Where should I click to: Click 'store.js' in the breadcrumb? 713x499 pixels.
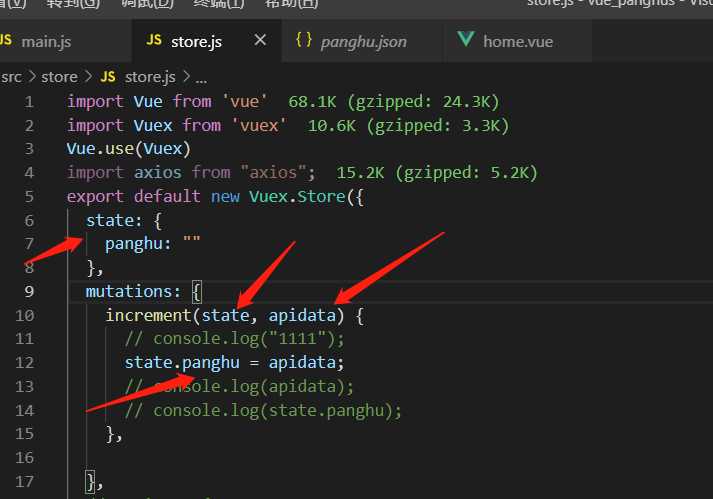tap(150, 77)
